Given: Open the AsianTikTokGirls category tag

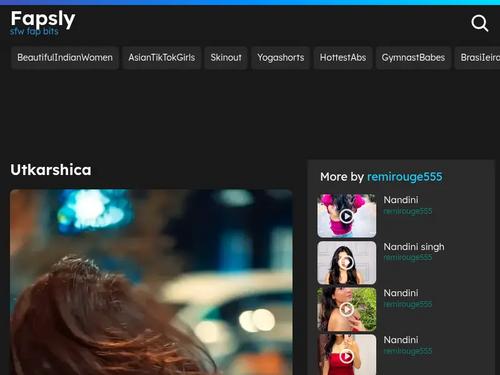Looking at the screenshot, I should click(162, 58).
